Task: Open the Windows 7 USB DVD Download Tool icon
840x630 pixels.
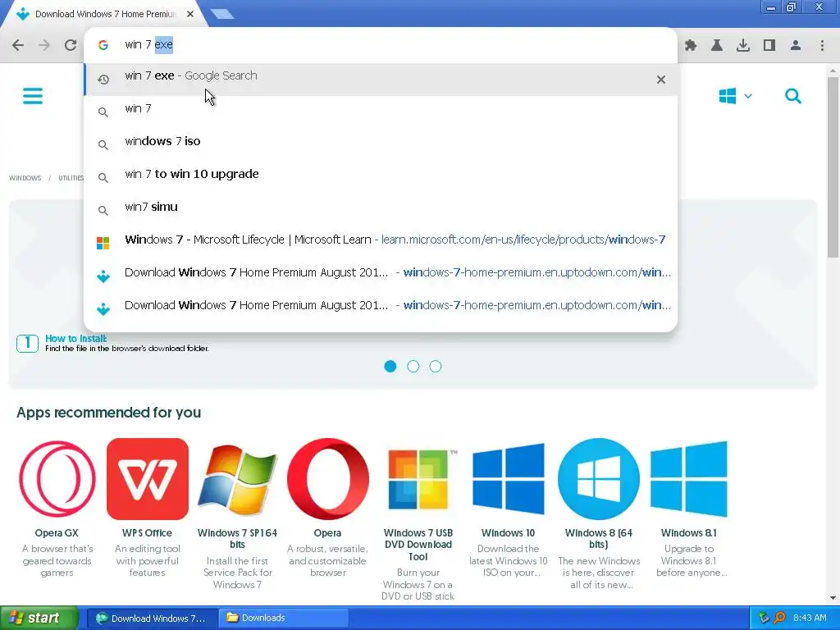Action: tap(418, 479)
